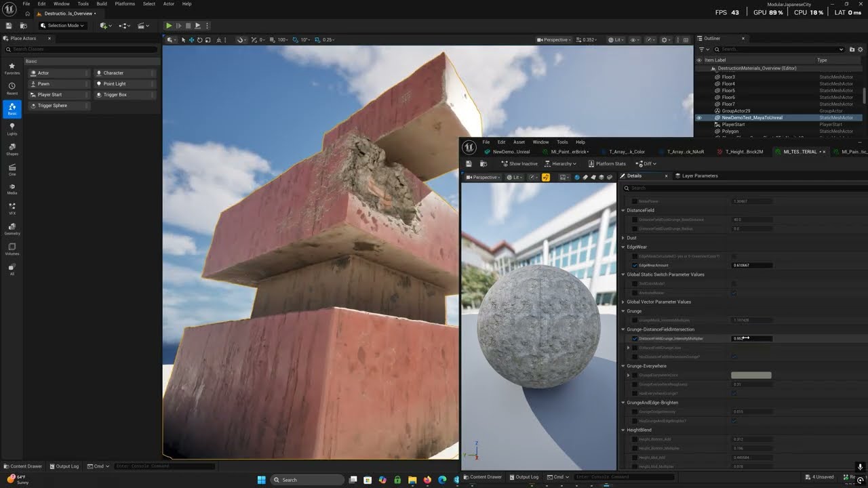
Task: Toggle GrungeDodgeIntensity override checkbox
Action: point(635,411)
